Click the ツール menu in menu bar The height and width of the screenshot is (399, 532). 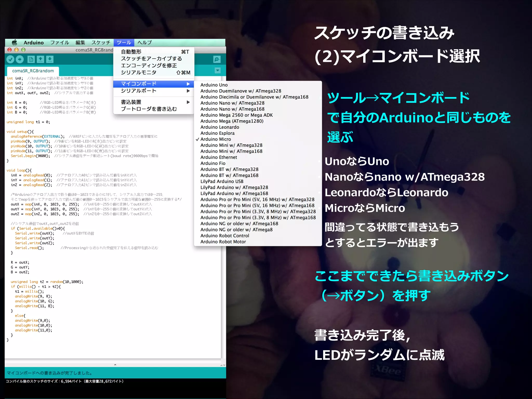coord(124,43)
